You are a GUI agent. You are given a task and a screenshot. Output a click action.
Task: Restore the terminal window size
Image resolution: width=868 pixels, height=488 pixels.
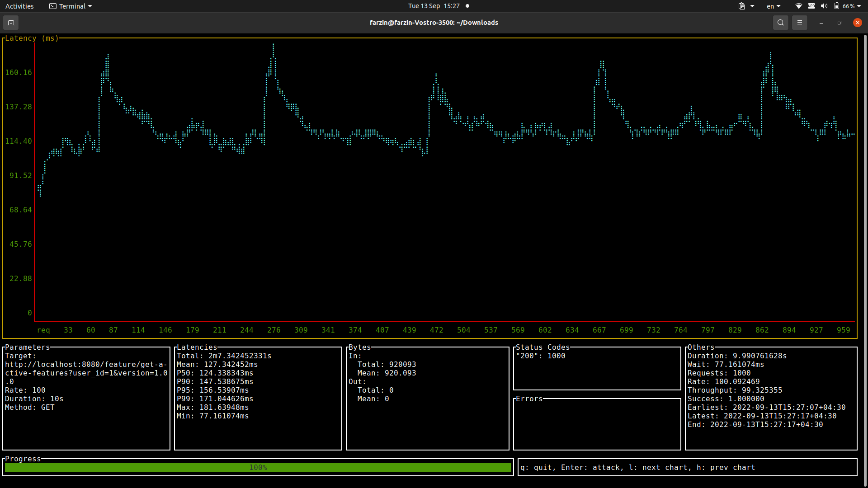[840, 23]
